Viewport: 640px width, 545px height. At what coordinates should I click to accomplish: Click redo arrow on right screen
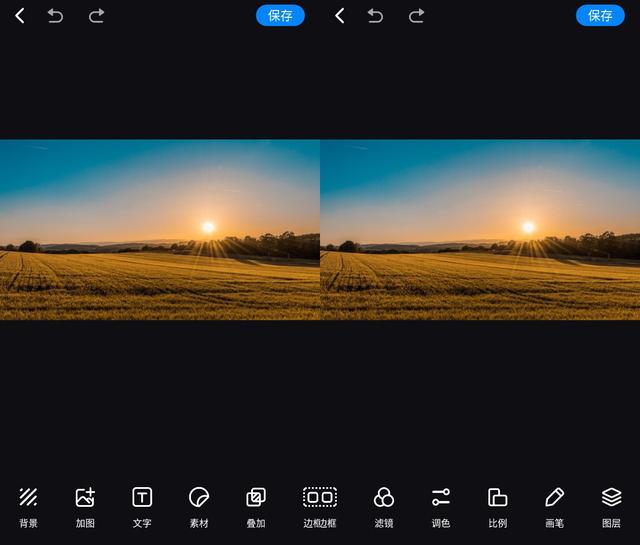[x=416, y=15]
